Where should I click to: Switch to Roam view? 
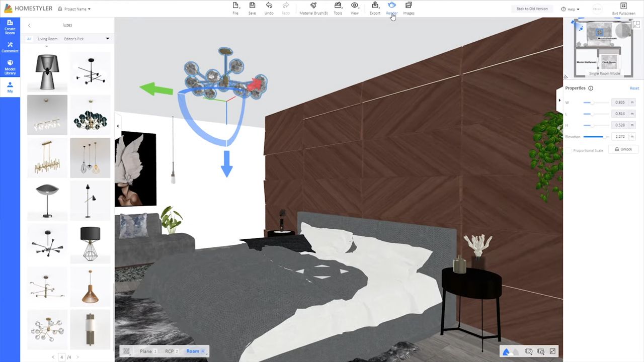[195, 351]
